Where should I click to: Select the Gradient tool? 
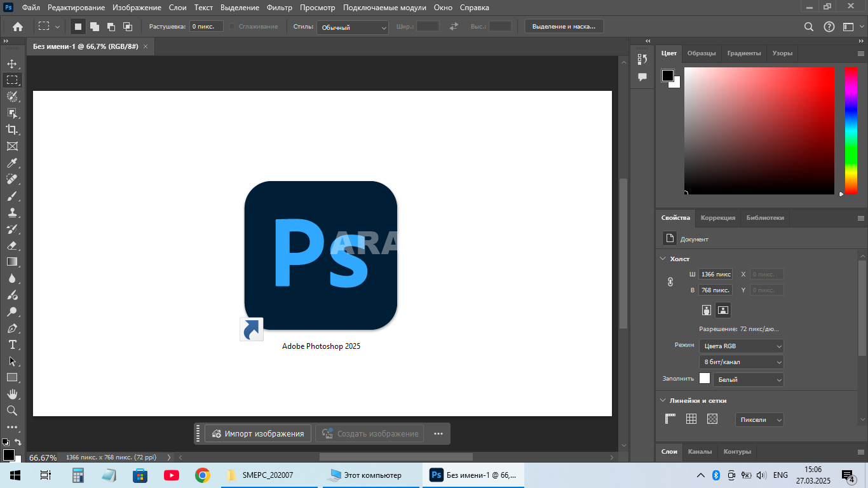(x=12, y=262)
